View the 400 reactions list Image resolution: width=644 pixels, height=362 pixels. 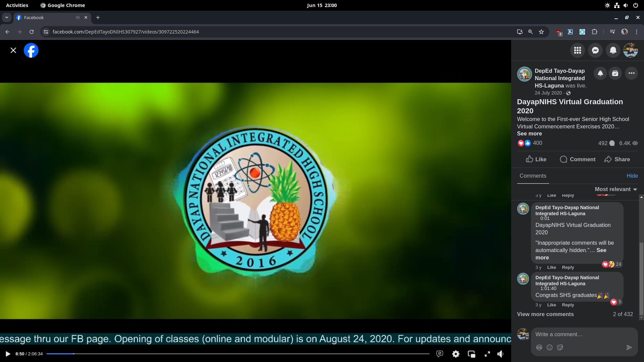(x=537, y=143)
